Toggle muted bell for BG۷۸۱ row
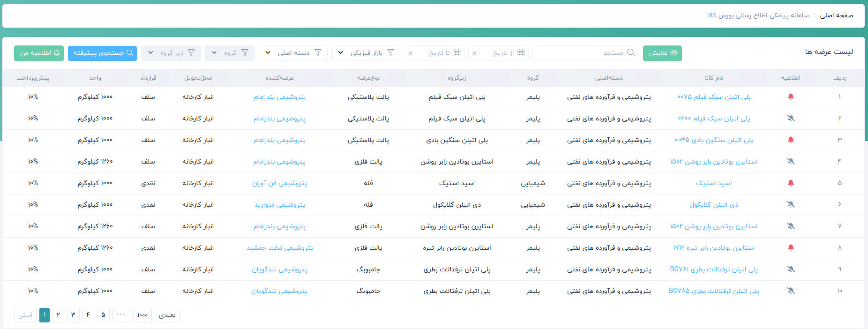 click(791, 269)
